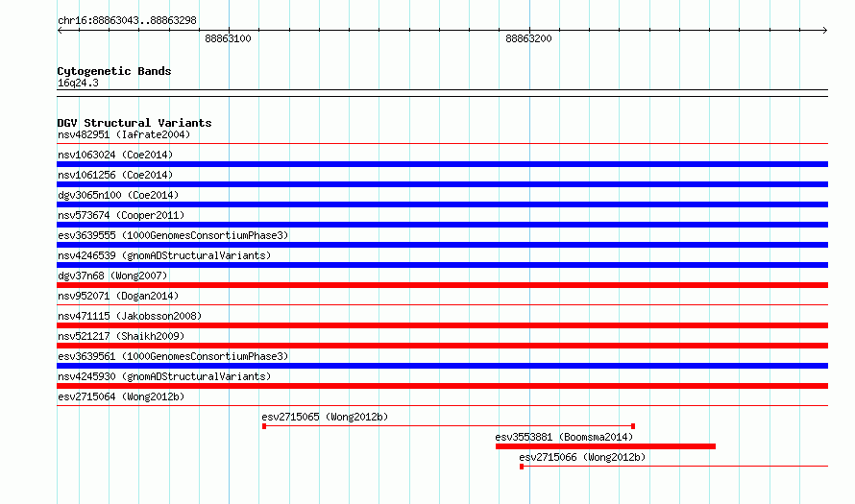The width and height of the screenshot is (855, 504).
Task: Click the red bar for nsv521217
Action: click(442, 346)
